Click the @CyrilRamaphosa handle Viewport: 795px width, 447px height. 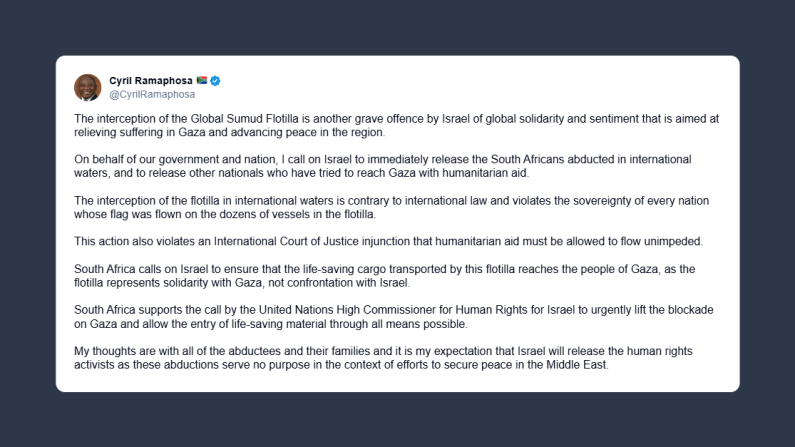point(151,94)
